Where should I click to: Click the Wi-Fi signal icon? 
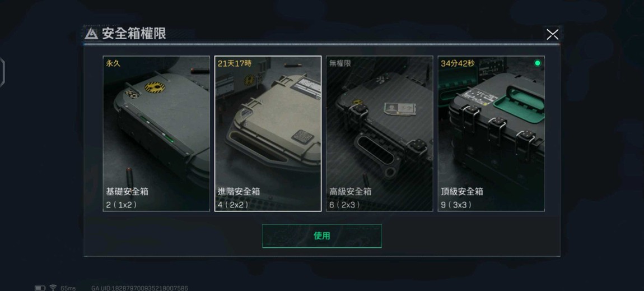click(x=53, y=288)
